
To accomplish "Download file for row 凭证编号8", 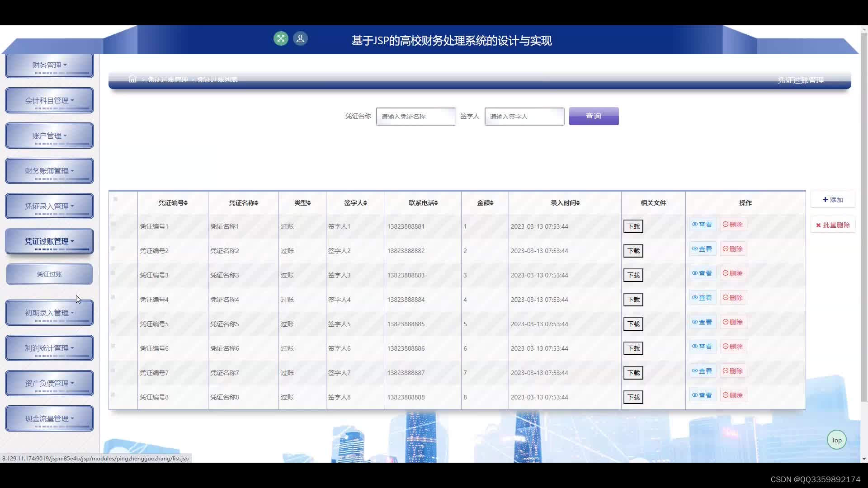I will point(633,397).
